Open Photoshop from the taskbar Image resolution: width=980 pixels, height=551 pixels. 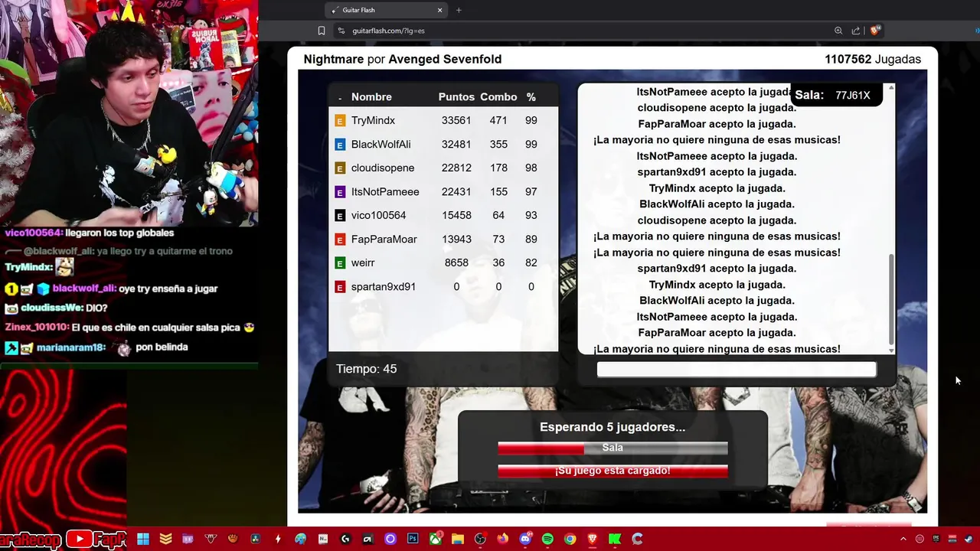click(x=413, y=539)
